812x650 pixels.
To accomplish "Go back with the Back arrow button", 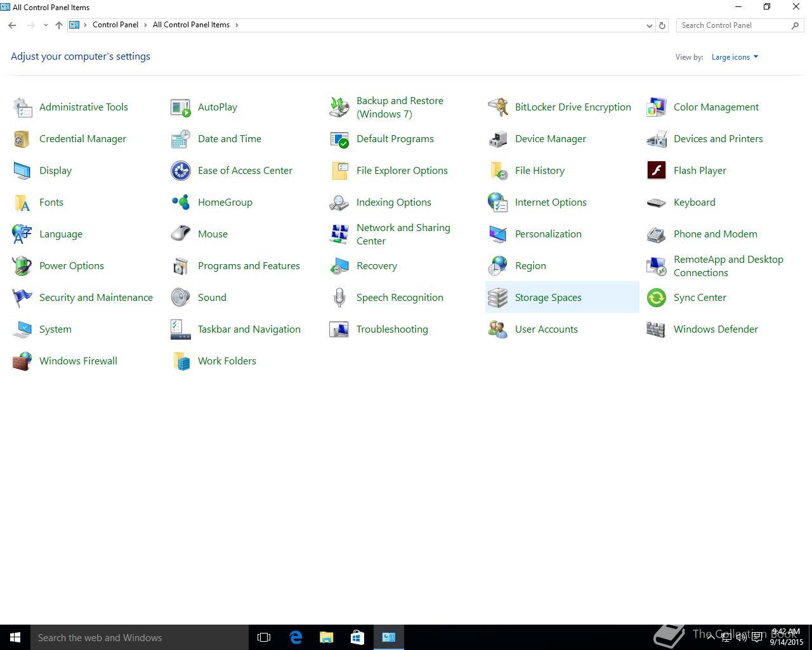I will coord(12,25).
